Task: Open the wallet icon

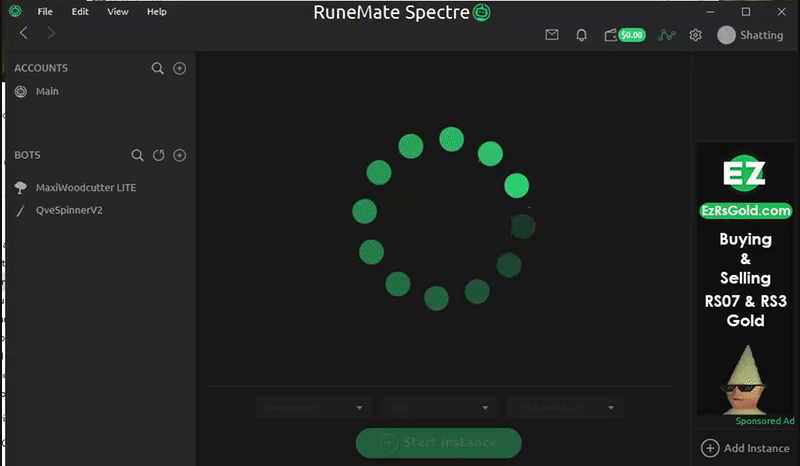Action: click(610, 35)
